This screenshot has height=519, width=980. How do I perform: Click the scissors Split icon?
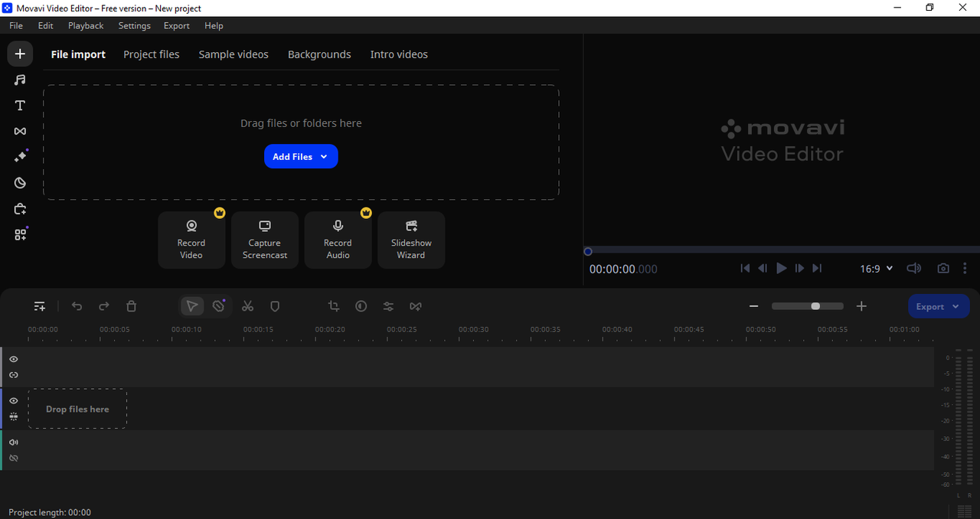point(247,306)
